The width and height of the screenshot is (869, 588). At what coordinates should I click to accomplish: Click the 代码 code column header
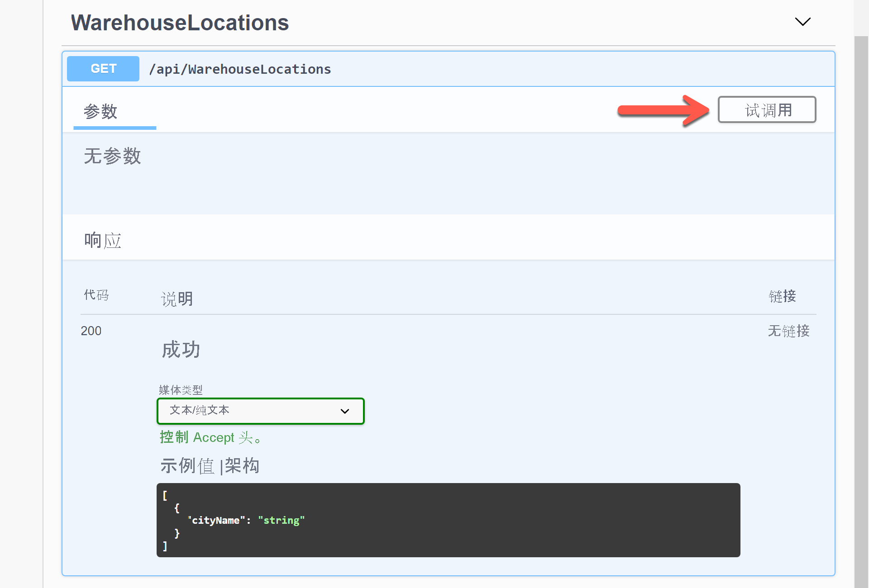96,295
